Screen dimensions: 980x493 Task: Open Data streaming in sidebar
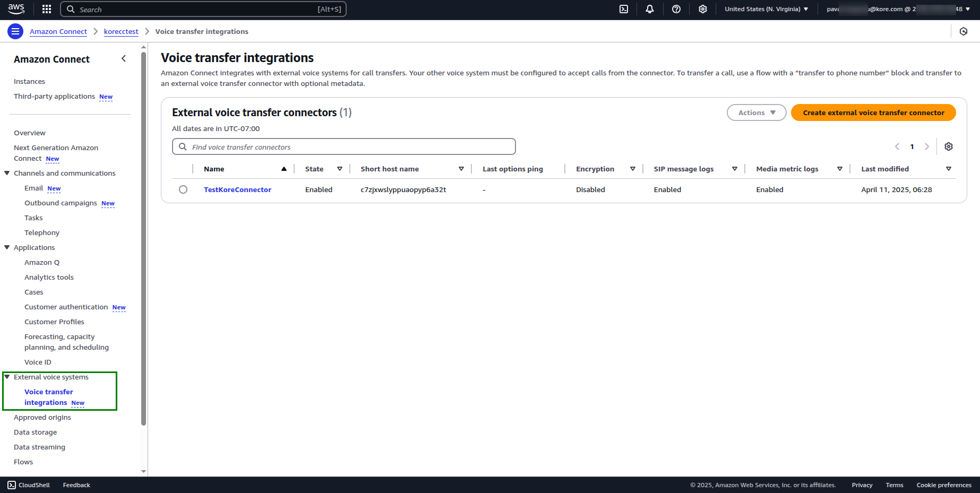[x=39, y=447]
